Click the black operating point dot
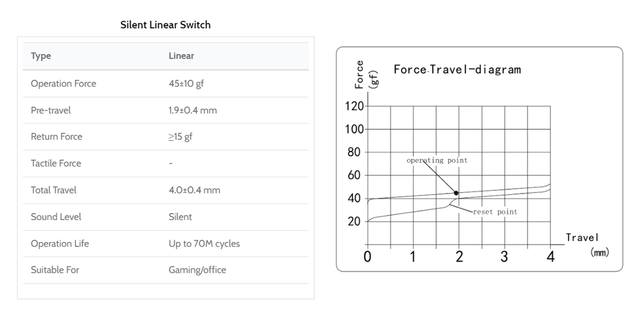The height and width of the screenshot is (318, 644). pyautogui.click(x=456, y=193)
